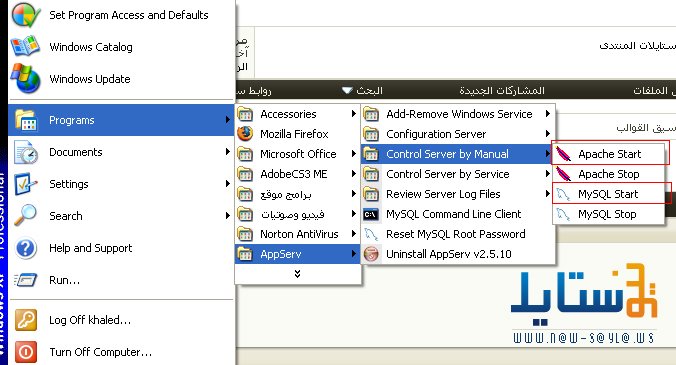Click the ستايلات المنتدى link on webpage
This screenshot has height=365, width=676.
tap(638, 45)
